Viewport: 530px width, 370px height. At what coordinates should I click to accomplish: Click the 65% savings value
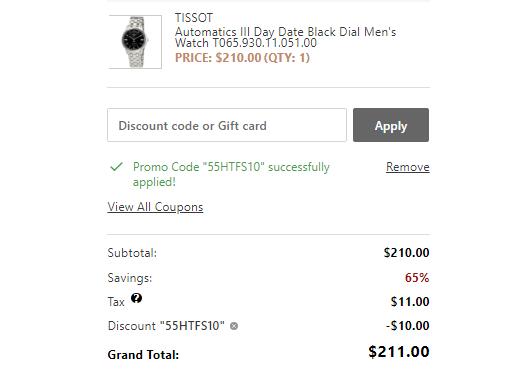coord(417,278)
